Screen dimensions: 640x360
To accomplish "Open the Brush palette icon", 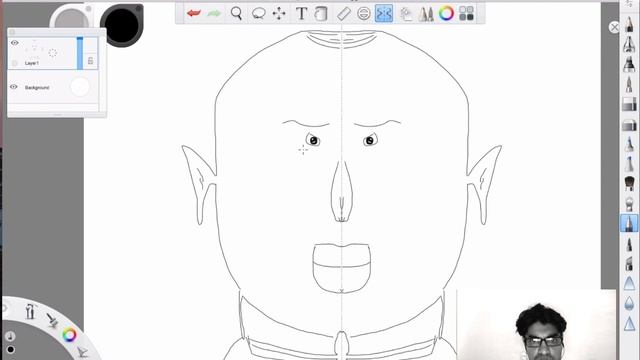I will (x=426, y=14).
